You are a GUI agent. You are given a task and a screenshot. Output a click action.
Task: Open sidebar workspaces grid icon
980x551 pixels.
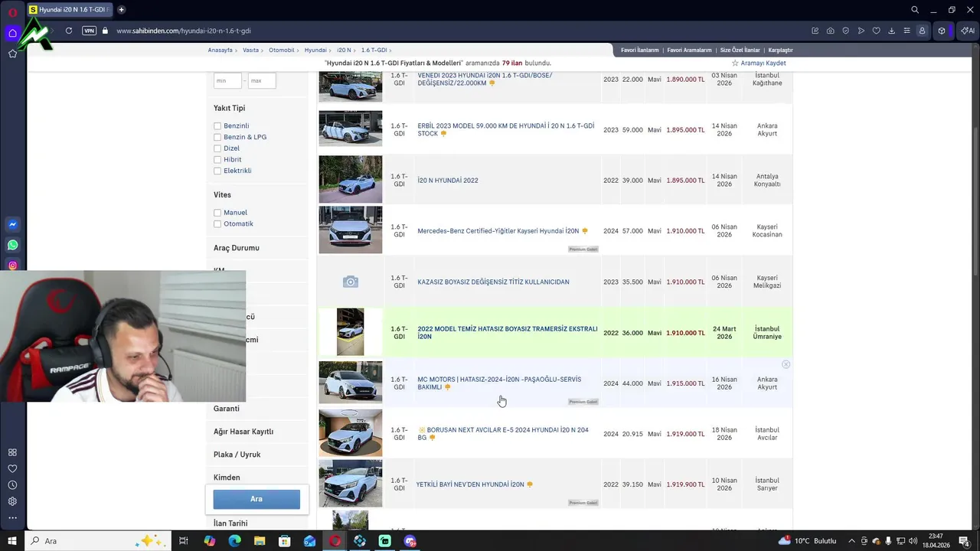tap(12, 452)
